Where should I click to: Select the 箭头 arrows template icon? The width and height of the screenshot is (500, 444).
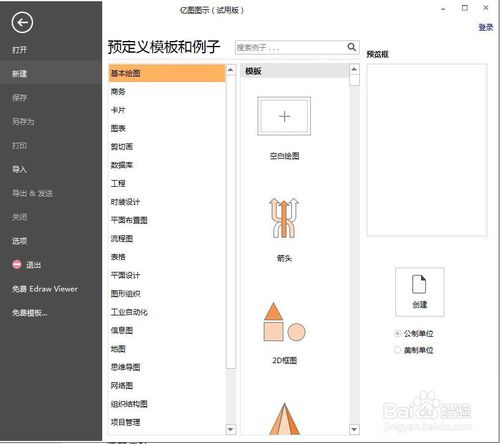tap(284, 218)
